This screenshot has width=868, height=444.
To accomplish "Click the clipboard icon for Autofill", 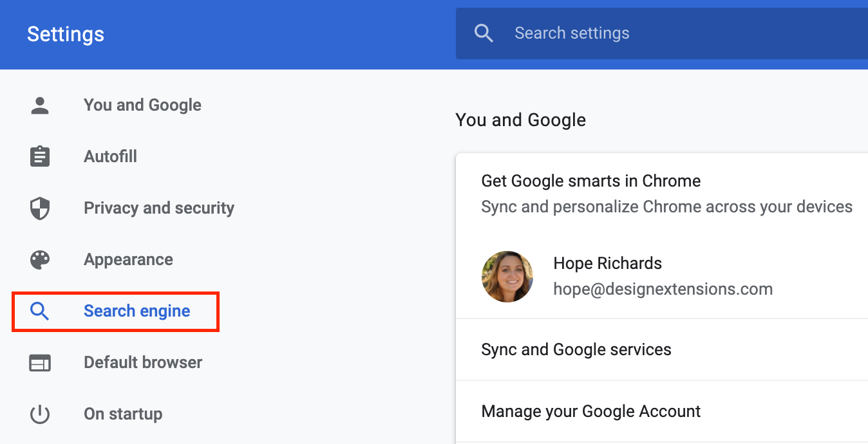I will [40, 156].
